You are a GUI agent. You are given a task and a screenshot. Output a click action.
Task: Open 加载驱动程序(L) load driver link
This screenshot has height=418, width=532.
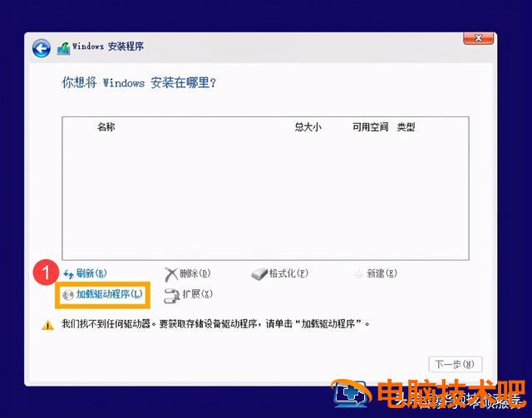point(109,294)
